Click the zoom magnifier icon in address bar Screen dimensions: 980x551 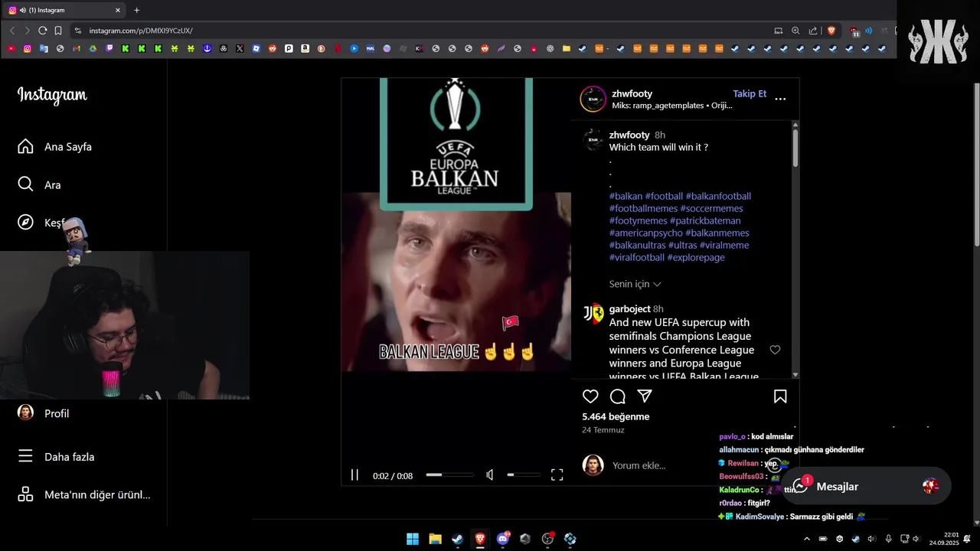[795, 31]
